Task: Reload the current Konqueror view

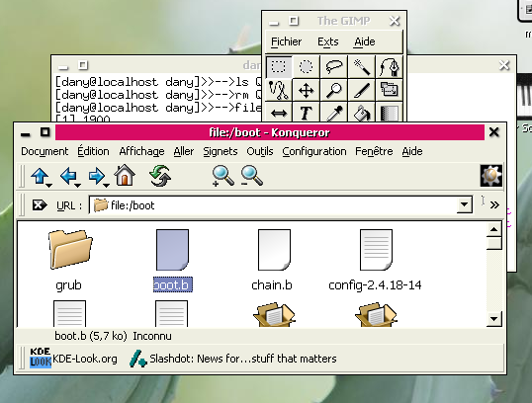Action: [160, 175]
